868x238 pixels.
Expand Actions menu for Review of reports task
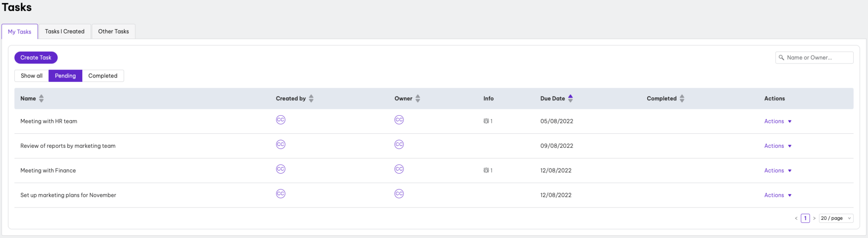[778, 146]
